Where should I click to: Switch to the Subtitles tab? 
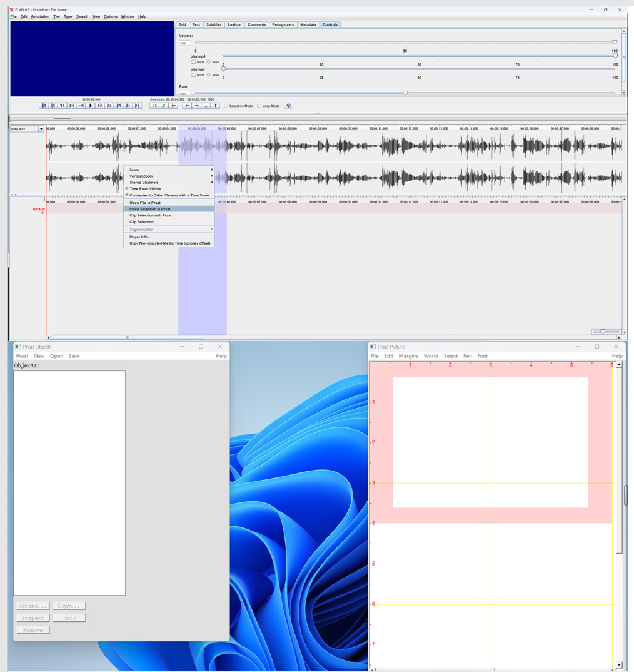214,24
